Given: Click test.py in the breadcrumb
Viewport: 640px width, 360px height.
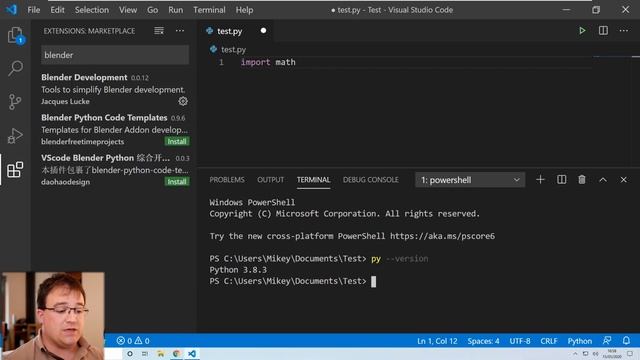Looking at the screenshot, I should pos(233,49).
